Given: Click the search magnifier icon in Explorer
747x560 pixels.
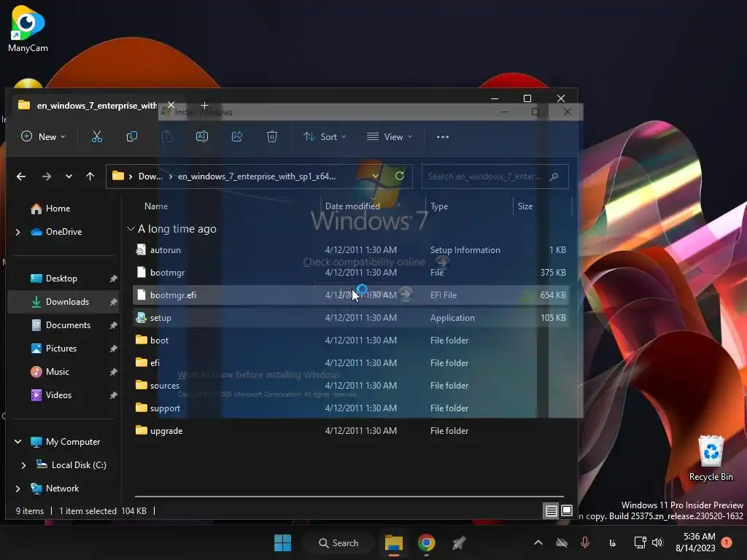Looking at the screenshot, I should tap(554, 176).
